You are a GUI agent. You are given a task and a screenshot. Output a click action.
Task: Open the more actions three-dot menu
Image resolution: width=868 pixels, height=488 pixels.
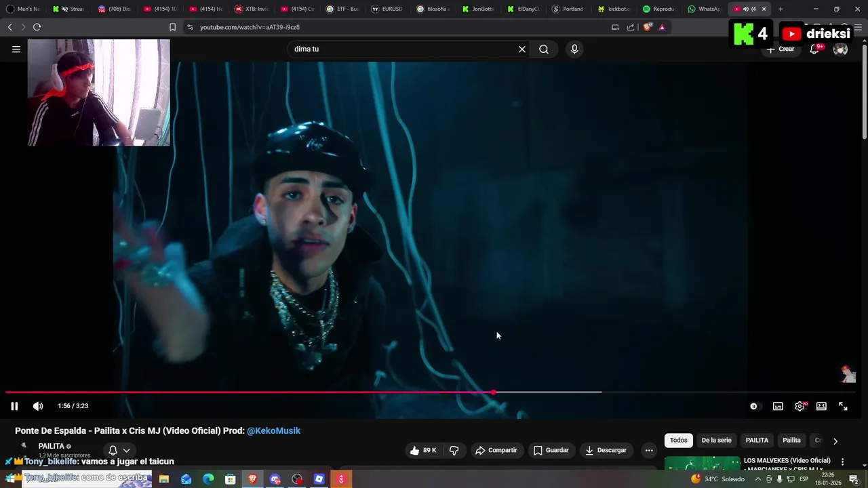point(649,450)
